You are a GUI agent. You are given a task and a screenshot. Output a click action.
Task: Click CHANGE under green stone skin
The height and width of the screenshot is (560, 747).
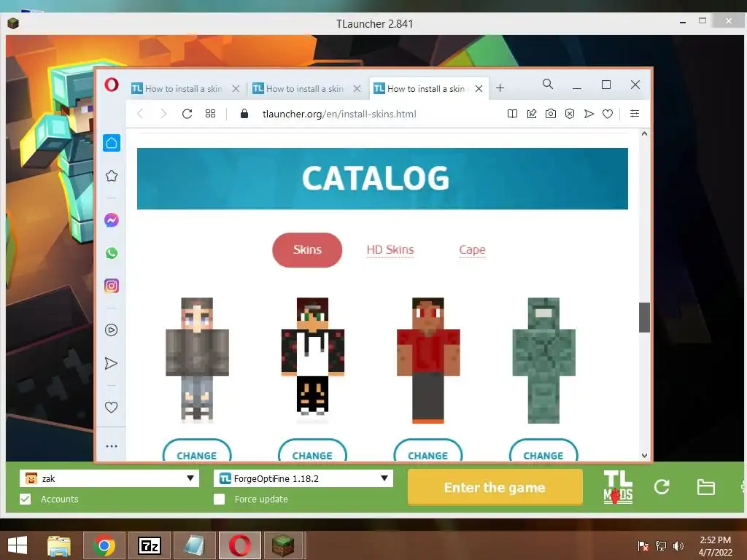543,451
